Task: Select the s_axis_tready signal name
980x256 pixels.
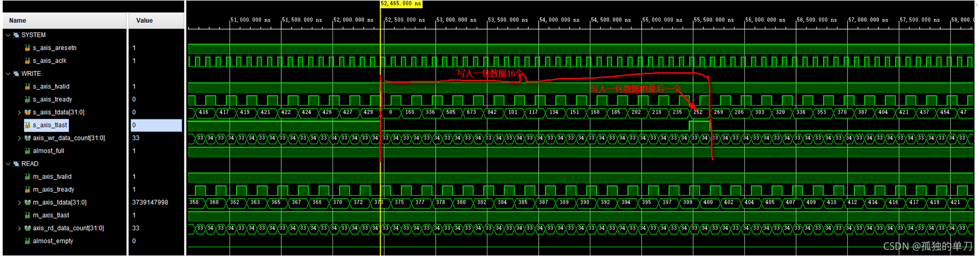Action: [x=52, y=99]
